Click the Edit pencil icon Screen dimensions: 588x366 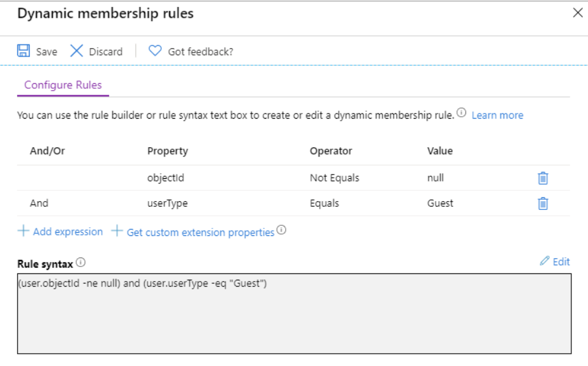click(544, 261)
